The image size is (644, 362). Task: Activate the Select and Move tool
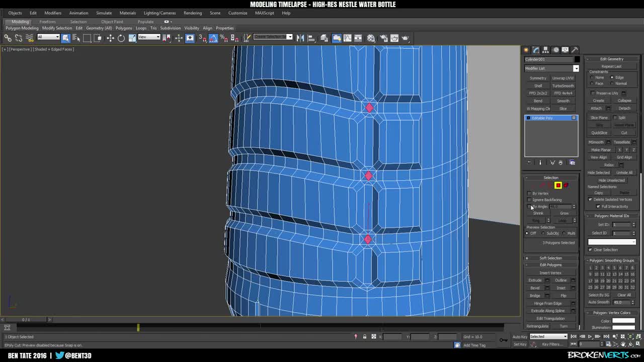click(x=110, y=38)
